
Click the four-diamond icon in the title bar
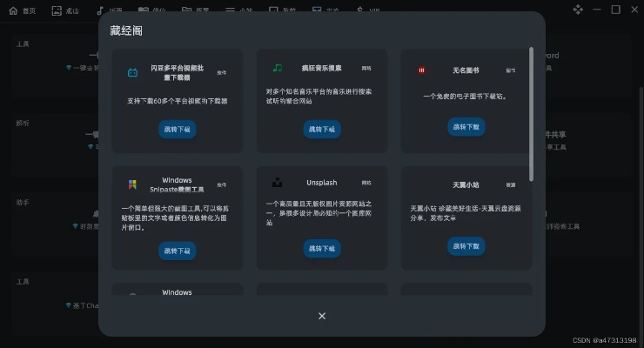pyautogui.click(x=578, y=10)
